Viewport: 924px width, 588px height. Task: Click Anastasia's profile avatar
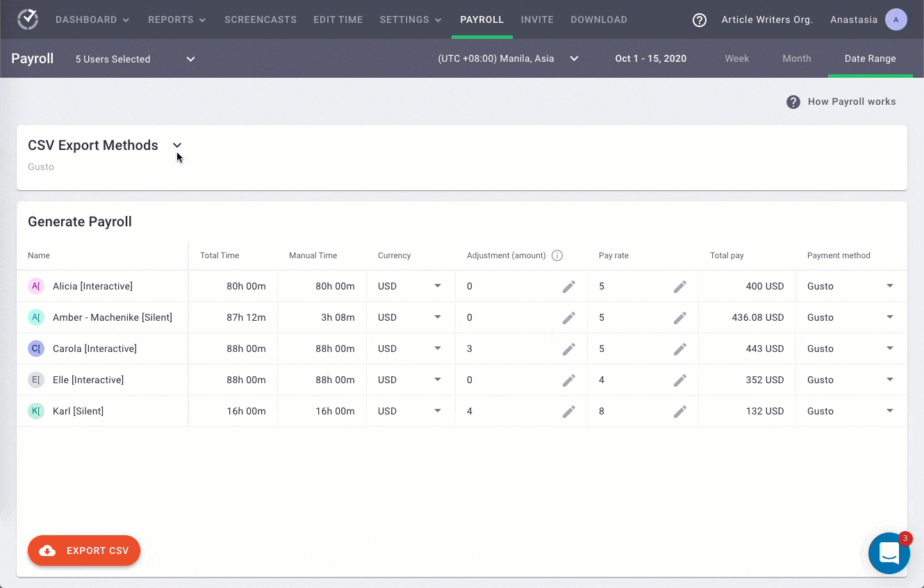point(896,20)
